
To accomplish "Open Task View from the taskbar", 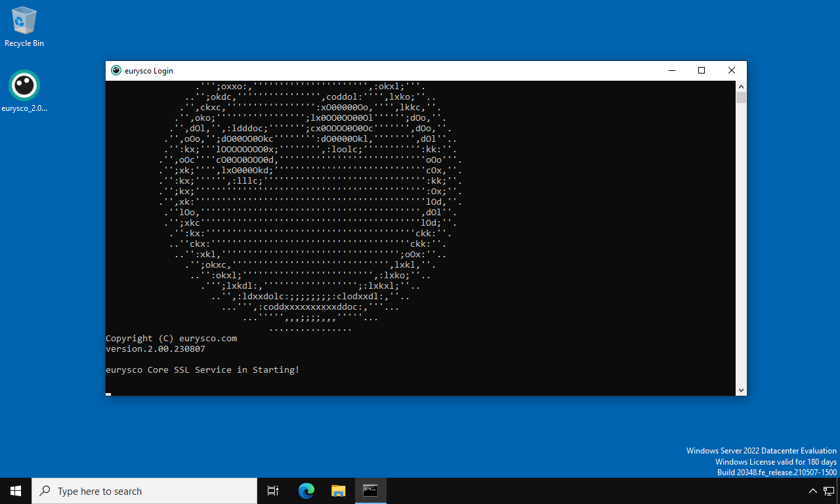I will 273,491.
